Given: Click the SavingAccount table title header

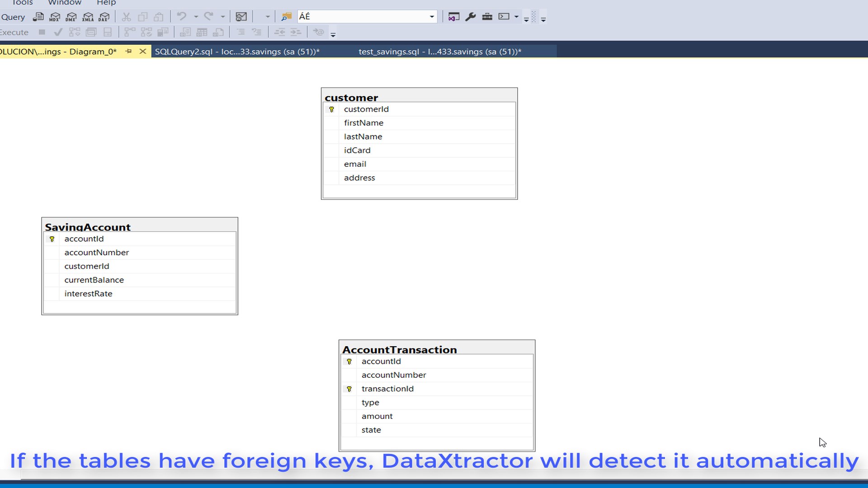Looking at the screenshot, I should coord(88,227).
